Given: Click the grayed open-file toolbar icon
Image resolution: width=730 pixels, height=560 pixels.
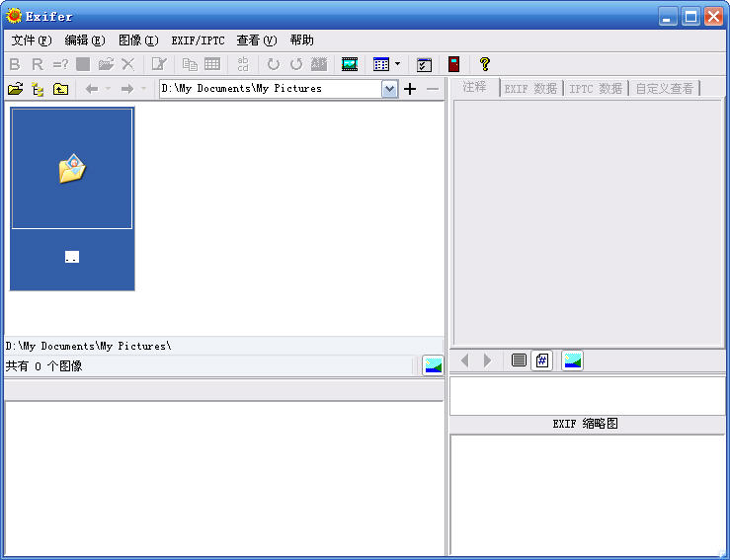Looking at the screenshot, I should click(106, 64).
